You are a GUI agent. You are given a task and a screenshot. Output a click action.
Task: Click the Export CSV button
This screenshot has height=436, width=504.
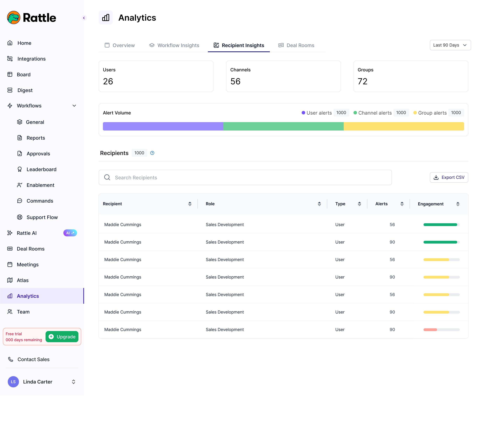(449, 177)
